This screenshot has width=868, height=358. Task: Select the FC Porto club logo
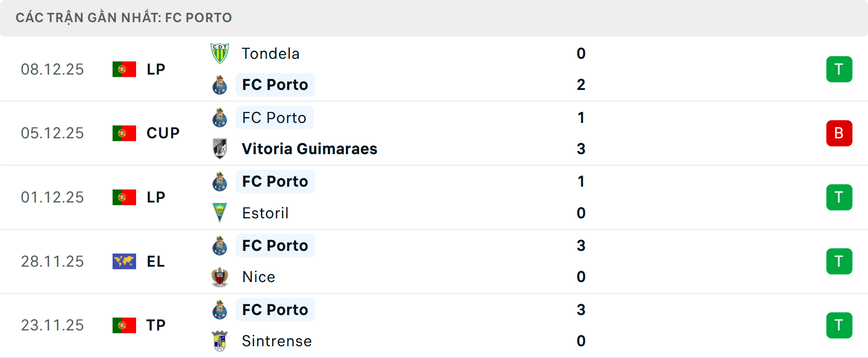pyautogui.click(x=220, y=85)
